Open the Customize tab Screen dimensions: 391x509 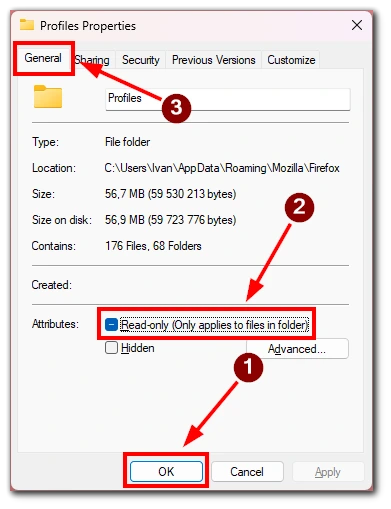(x=291, y=60)
